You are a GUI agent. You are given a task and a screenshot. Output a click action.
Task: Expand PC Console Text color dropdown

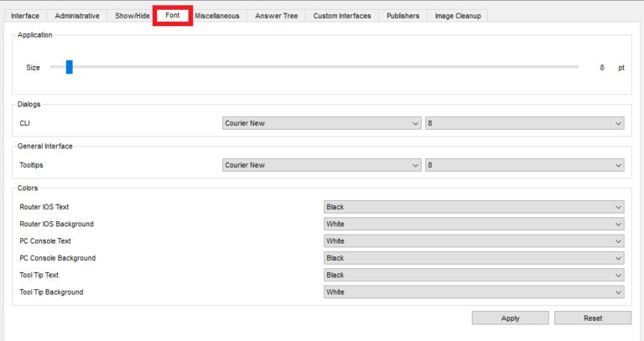click(474, 241)
